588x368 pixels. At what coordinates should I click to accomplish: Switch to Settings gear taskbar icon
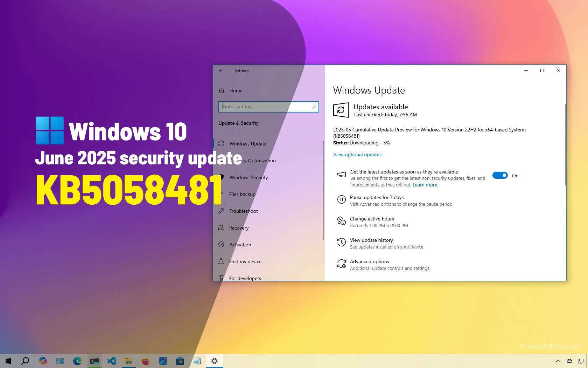tap(214, 361)
